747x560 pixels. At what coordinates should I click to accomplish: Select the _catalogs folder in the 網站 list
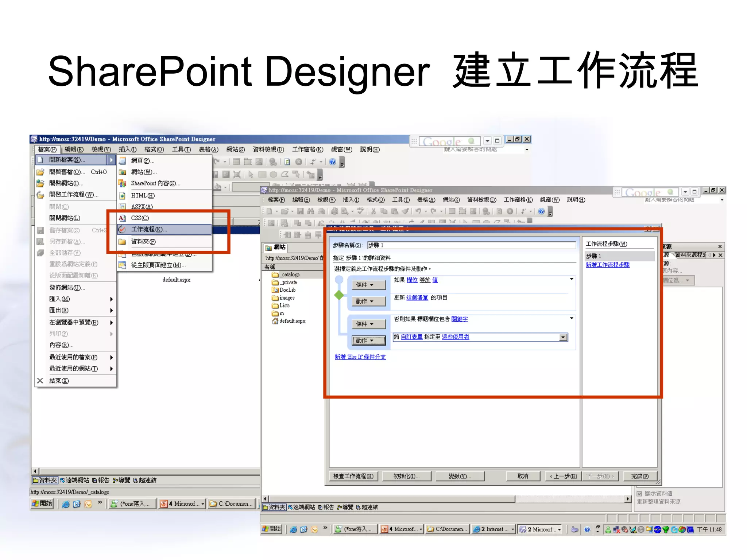click(x=286, y=275)
